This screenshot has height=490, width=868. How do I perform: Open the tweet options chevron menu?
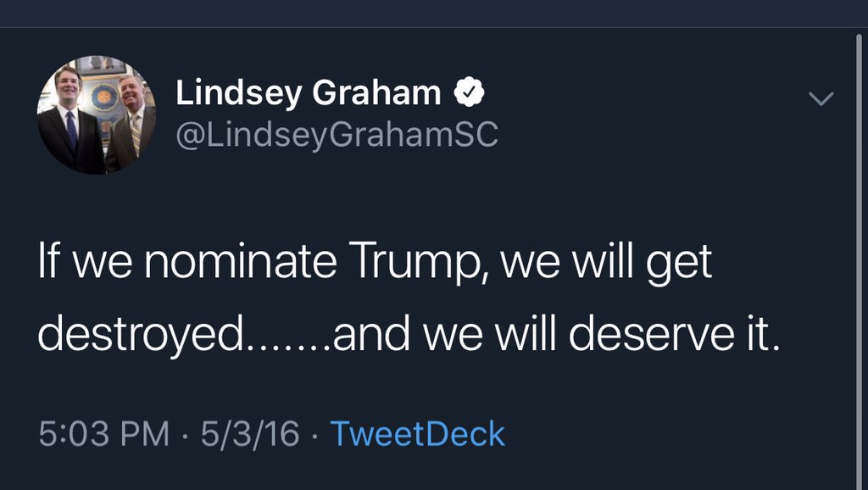tap(821, 98)
